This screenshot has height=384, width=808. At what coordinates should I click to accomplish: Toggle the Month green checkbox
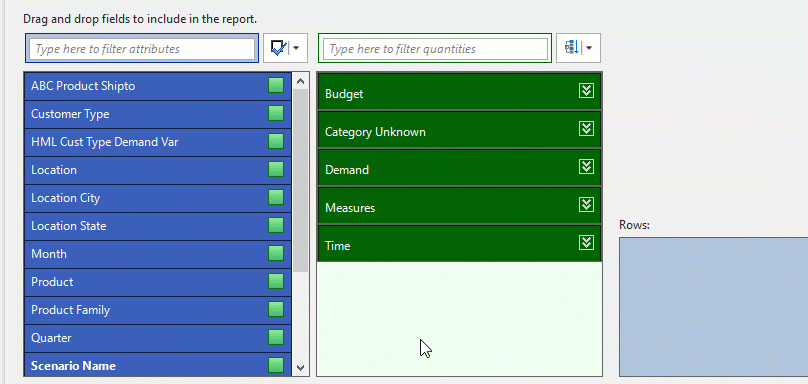click(x=276, y=253)
